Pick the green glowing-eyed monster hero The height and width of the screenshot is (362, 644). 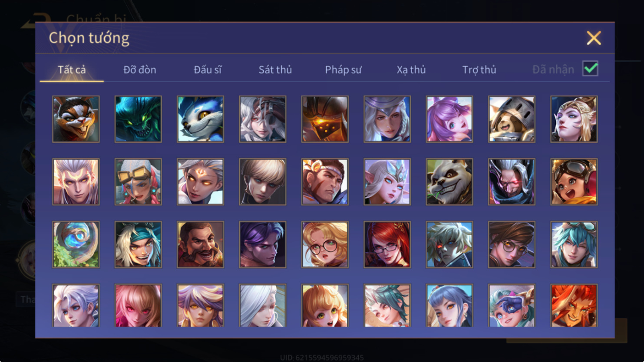click(138, 119)
